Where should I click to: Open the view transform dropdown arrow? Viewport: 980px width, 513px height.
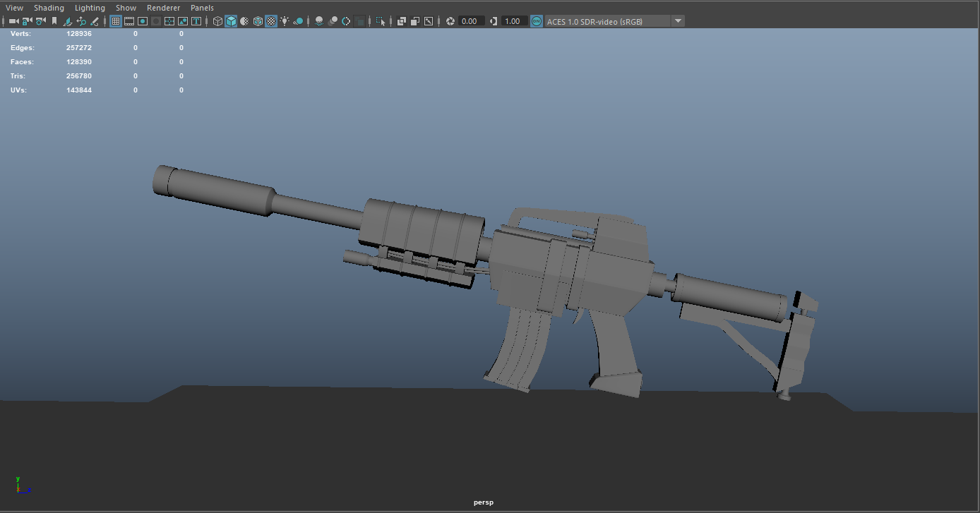point(678,21)
